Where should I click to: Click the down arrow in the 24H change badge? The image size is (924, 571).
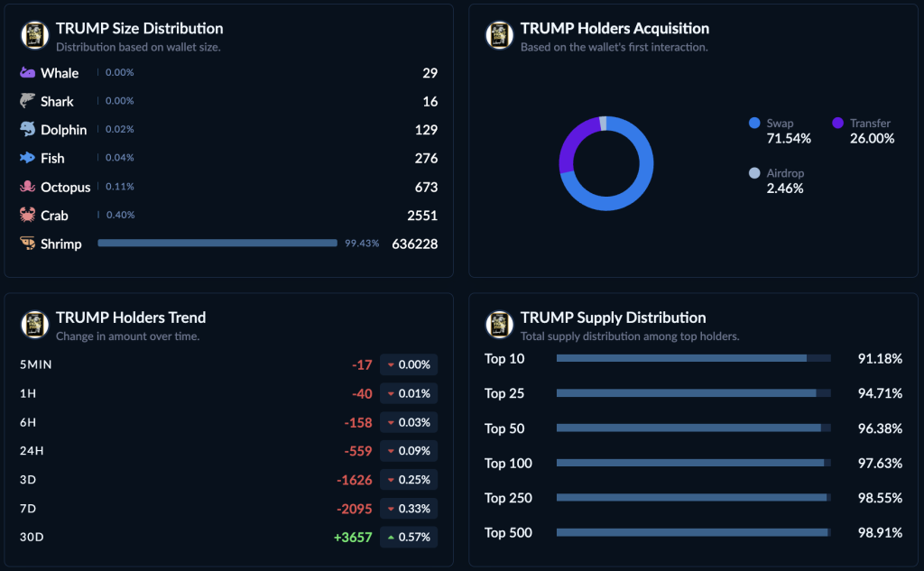[391, 451]
